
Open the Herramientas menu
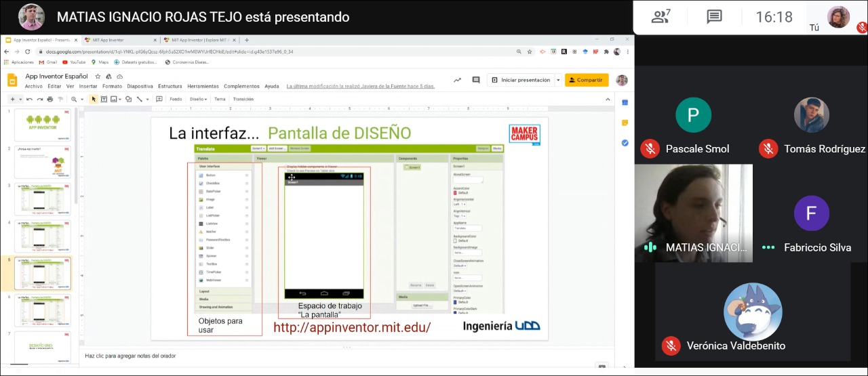(203, 87)
